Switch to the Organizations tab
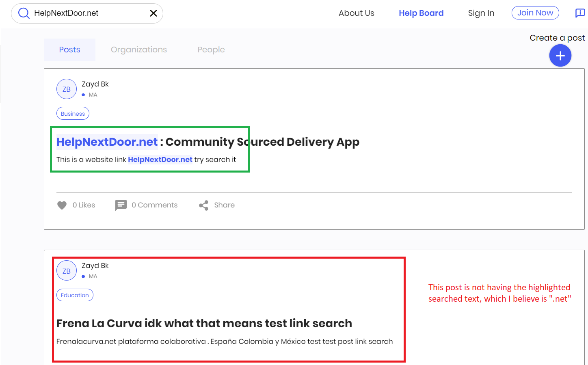 click(139, 50)
